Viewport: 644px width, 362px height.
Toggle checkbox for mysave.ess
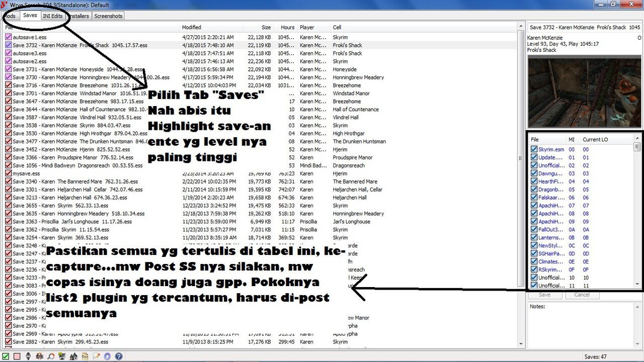point(8,173)
